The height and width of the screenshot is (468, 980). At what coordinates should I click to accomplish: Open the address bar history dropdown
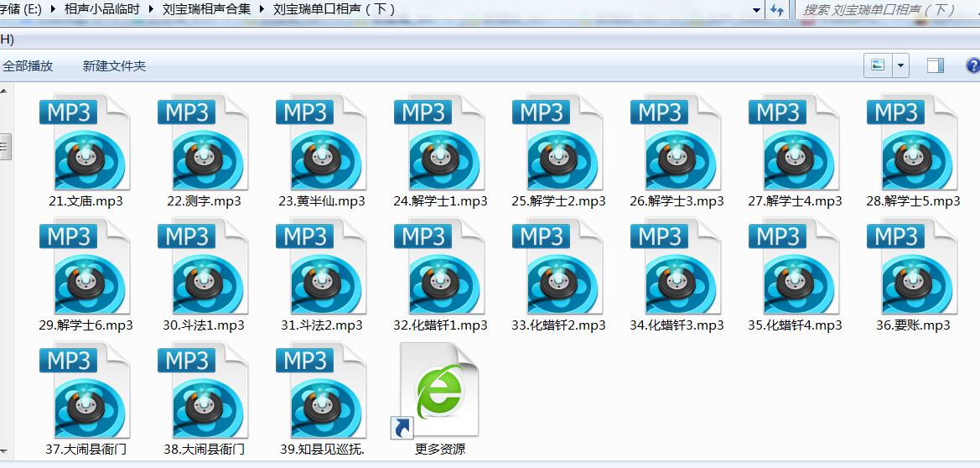tap(757, 10)
